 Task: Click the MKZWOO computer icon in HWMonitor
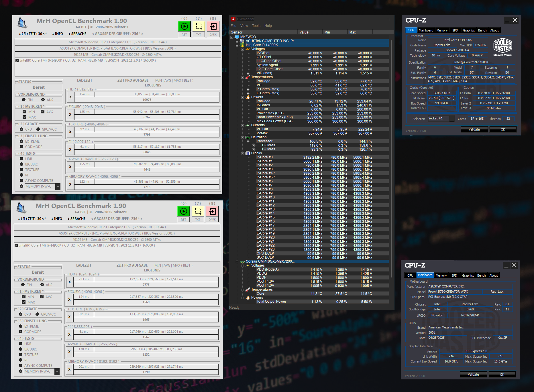tap(237, 37)
